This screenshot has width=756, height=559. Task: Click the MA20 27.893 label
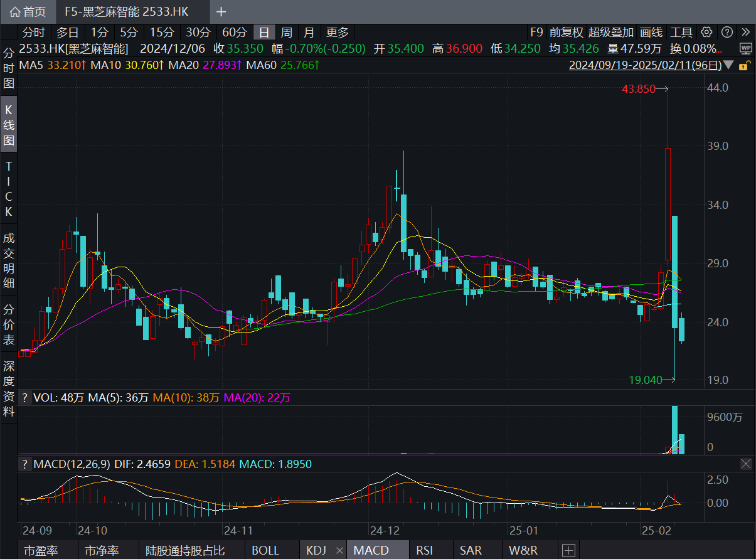click(206, 65)
